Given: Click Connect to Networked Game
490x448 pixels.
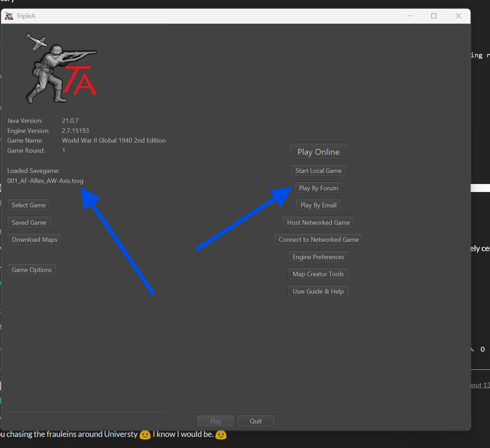Looking at the screenshot, I should tap(318, 240).
